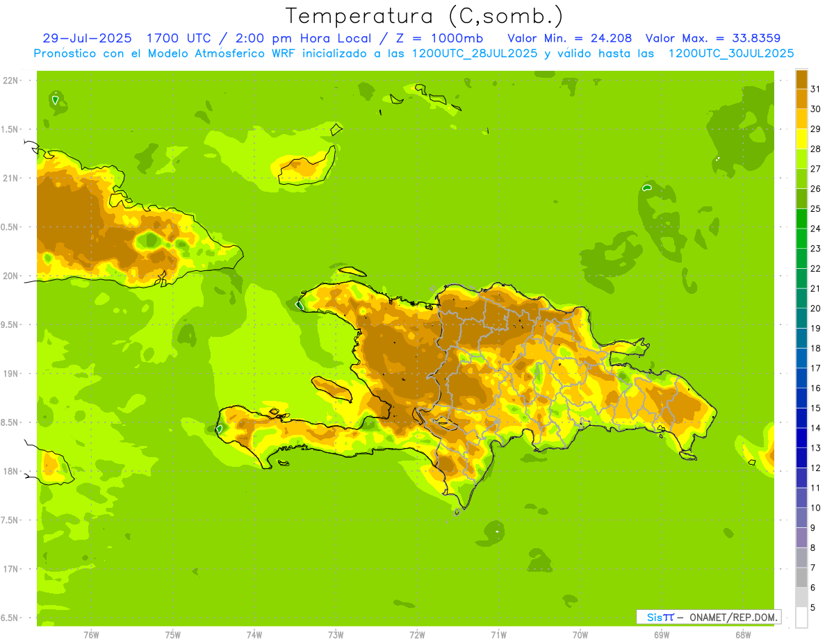Click the '30' color bar label
This screenshot has width=834, height=644.
(x=815, y=108)
